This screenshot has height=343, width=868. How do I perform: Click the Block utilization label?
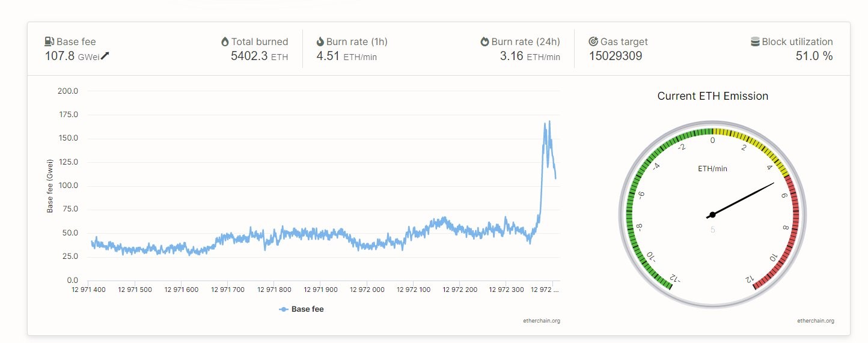[x=797, y=41]
